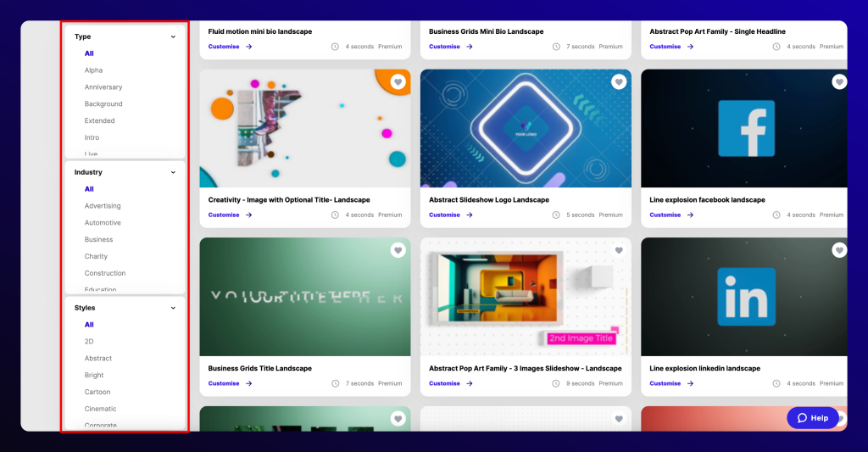The image size is (868, 452).
Task: Filter Type by Alpha
Action: [93, 70]
